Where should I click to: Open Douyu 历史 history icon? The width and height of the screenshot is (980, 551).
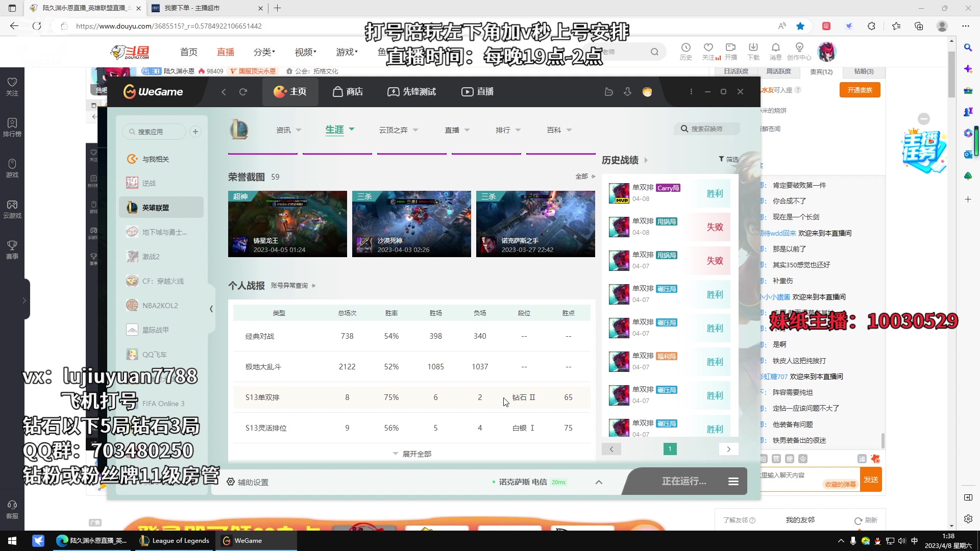coord(686,51)
